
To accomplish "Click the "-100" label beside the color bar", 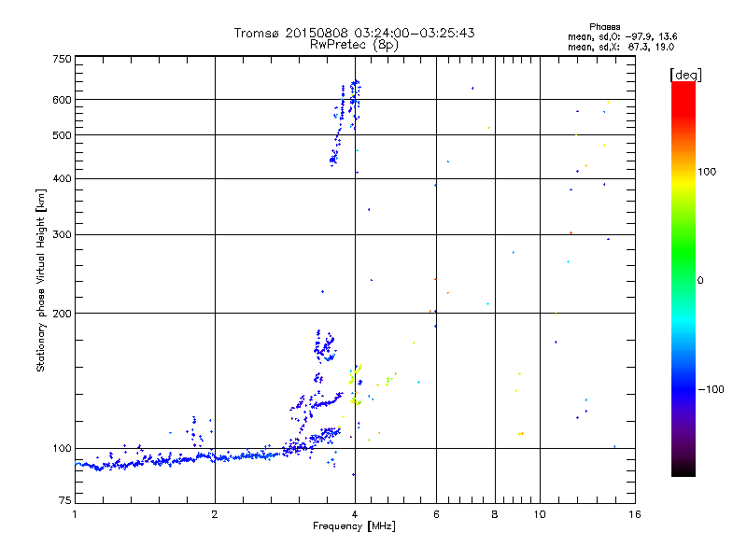I will [x=712, y=389].
